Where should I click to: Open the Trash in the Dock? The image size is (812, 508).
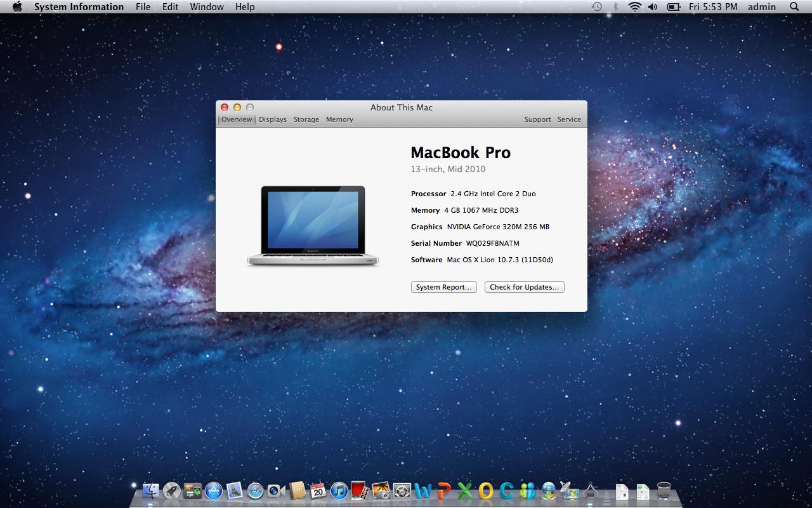click(x=664, y=491)
